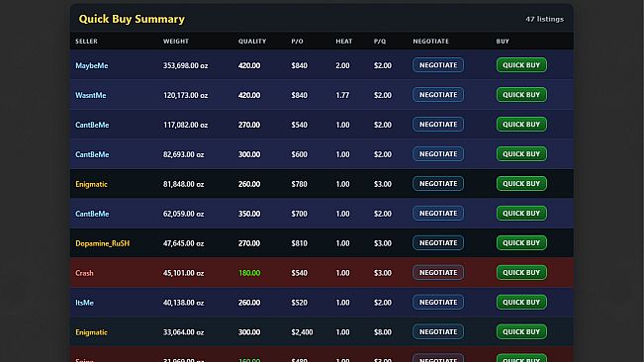Viewport: 644px width, 362px height.
Task: Open ItsMe seller name
Action: tap(84, 303)
